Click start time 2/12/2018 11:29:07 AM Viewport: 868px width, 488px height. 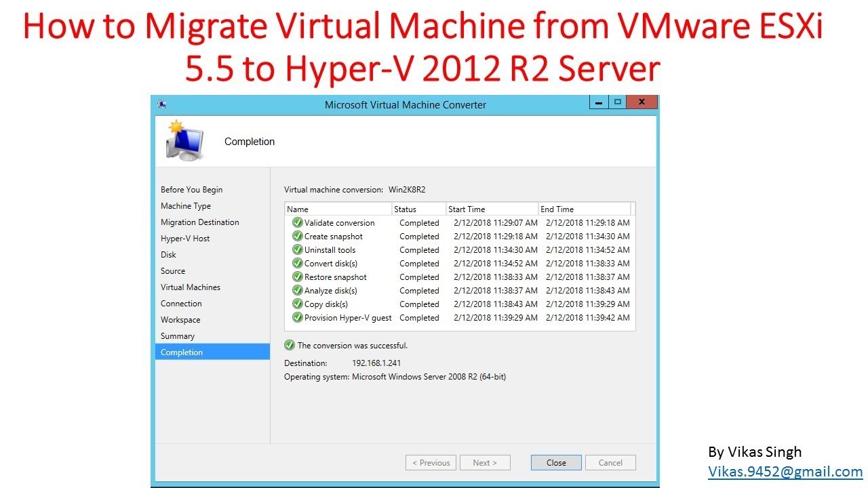[496, 223]
